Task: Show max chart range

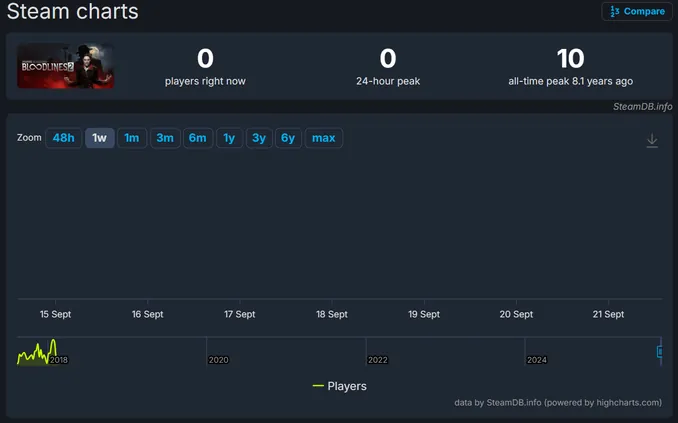Action: tap(324, 138)
